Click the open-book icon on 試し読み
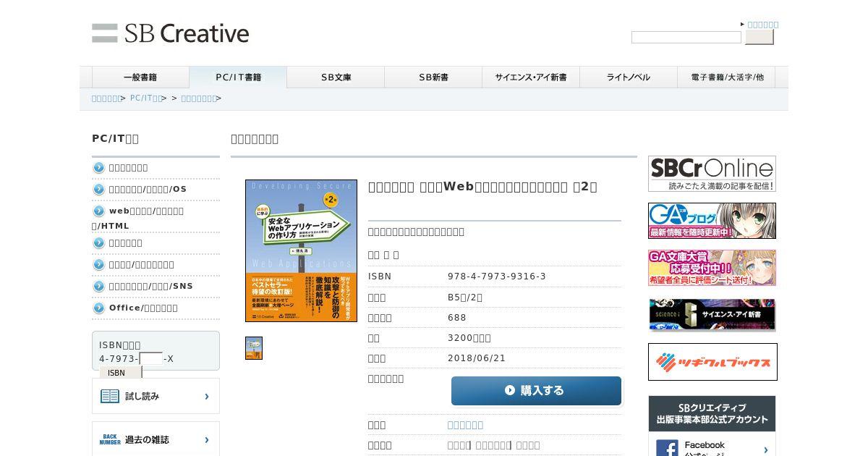 pos(110,396)
